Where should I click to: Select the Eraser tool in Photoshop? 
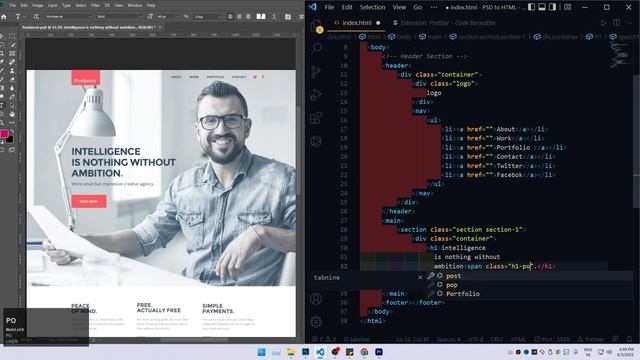pyautogui.click(x=12, y=80)
